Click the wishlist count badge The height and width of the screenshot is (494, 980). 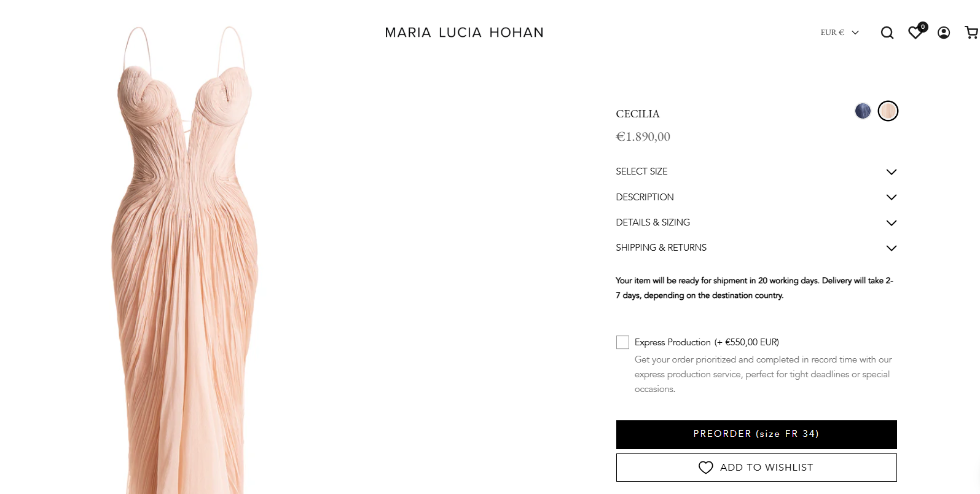[x=923, y=27]
